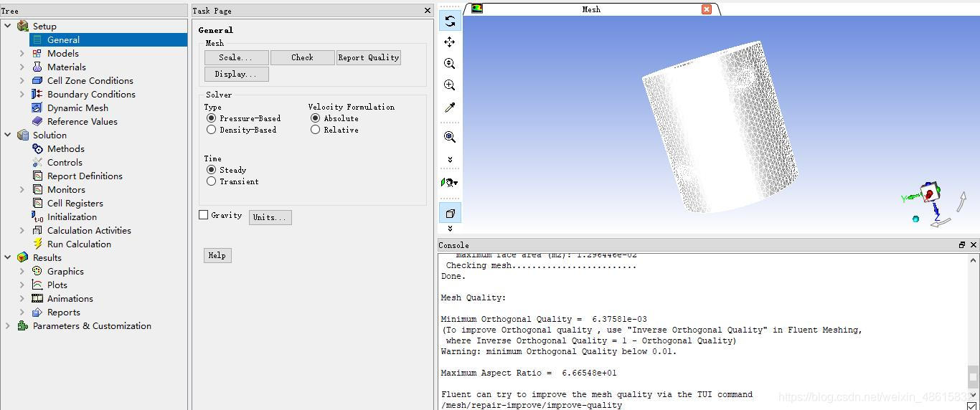Choose Transient time option
Viewport: 980px width, 410px height.
pyautogui.click(x=212, y=181)
